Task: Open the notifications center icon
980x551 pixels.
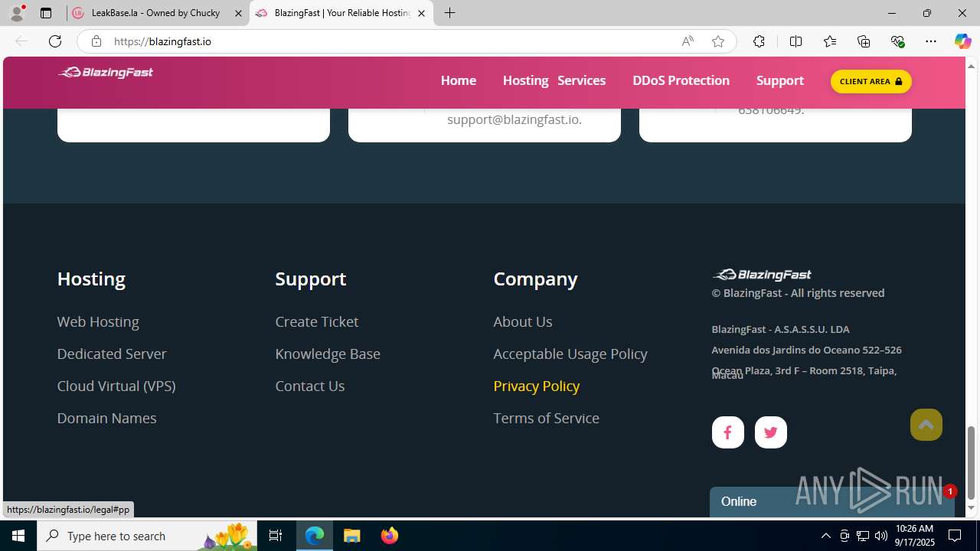Action: [955, 536]
